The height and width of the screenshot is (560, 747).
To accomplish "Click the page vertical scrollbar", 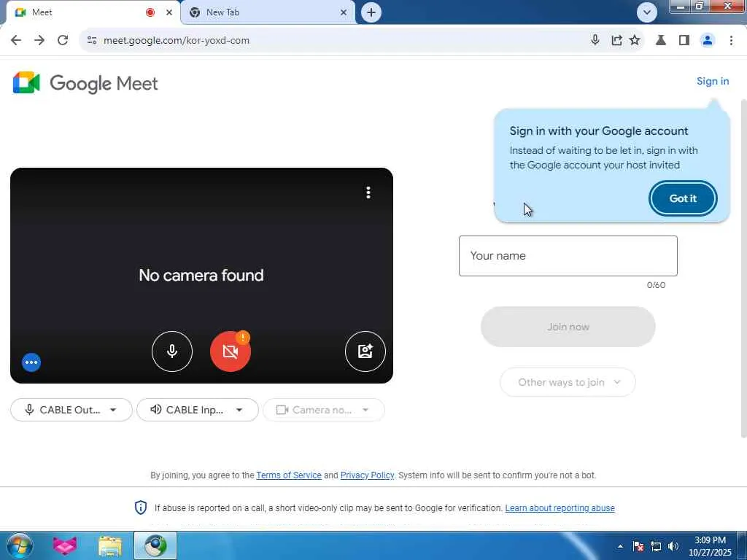I will pyautogui.click(x=743, y=269).
